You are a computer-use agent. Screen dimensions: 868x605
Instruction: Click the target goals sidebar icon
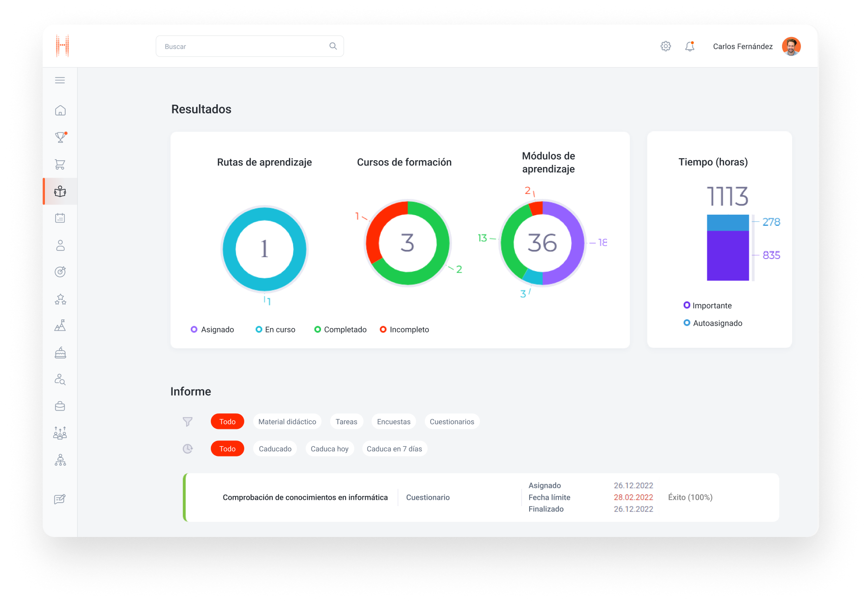click(60, 272)
